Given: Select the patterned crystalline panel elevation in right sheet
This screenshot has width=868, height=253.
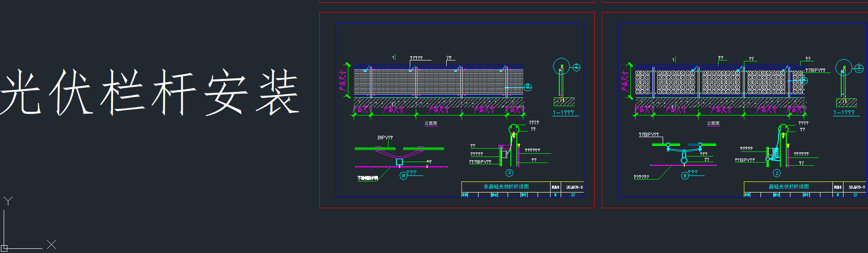Looking at the screenshot, I should point(720,82).
